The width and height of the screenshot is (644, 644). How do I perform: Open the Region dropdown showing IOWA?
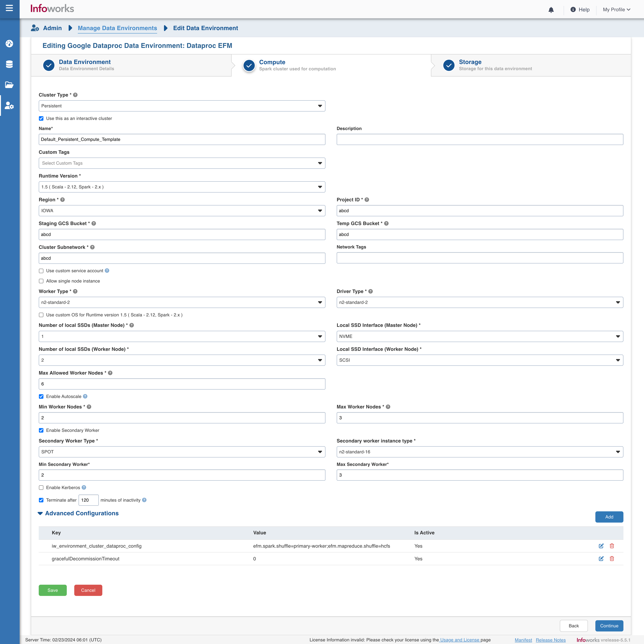pos(182,211)
